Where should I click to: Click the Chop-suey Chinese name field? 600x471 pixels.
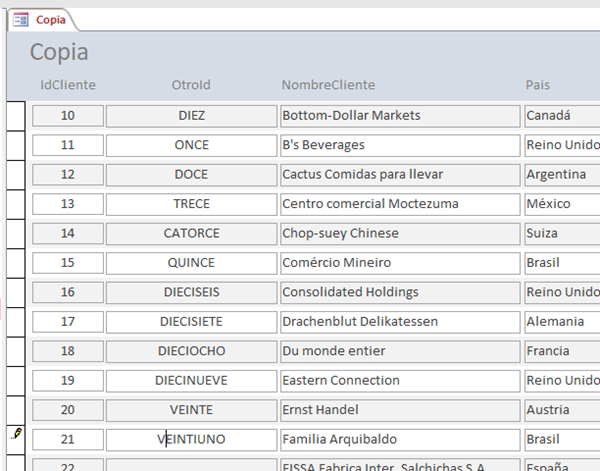pyautogui.click(x=400, y=233)
